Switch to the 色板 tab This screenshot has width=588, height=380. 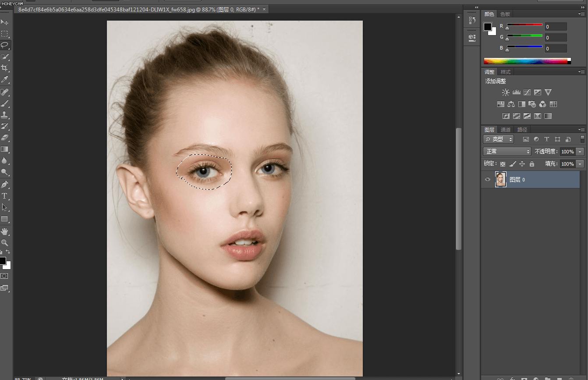[505, 14]
